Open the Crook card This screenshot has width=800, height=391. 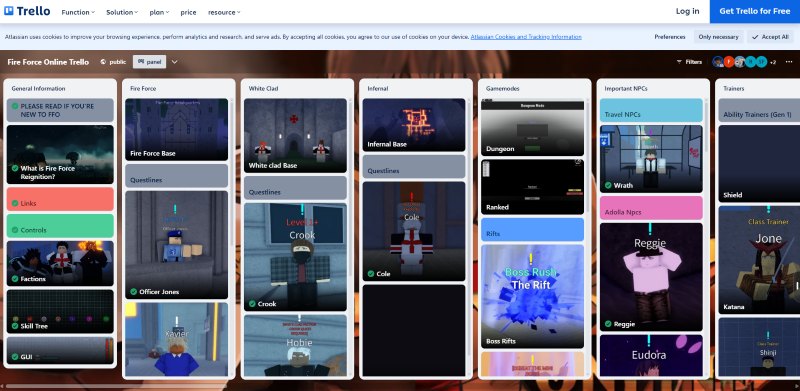point(295,257)
